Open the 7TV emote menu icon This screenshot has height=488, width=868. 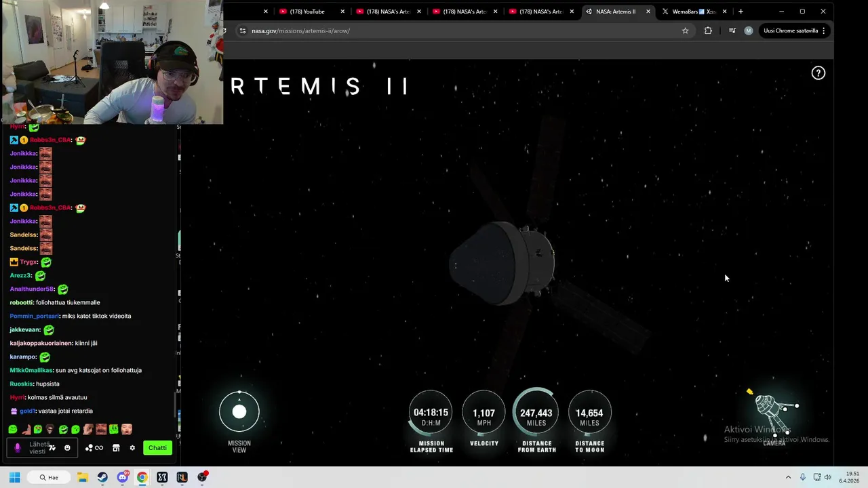[52, 448]
